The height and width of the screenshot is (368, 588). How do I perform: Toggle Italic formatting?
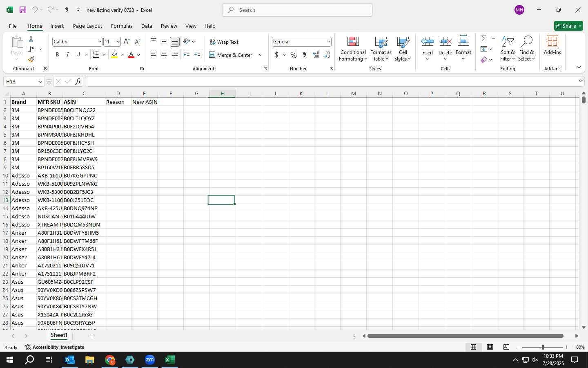pyautogui.click(x=67, y=55)
